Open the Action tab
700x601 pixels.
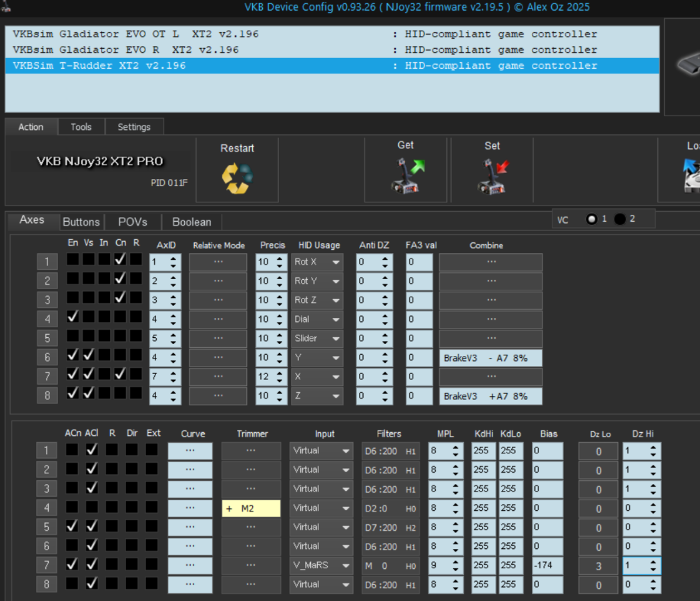(x=31, y=127)
